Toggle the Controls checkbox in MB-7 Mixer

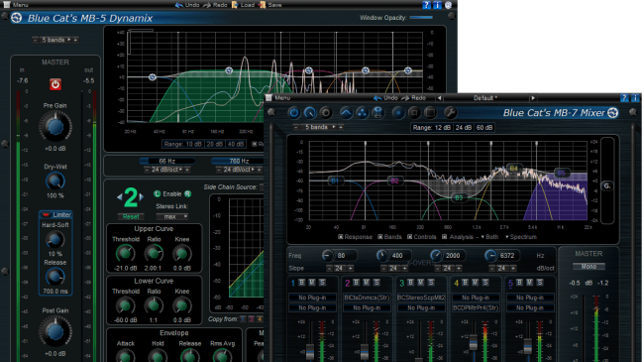[409, 237]
